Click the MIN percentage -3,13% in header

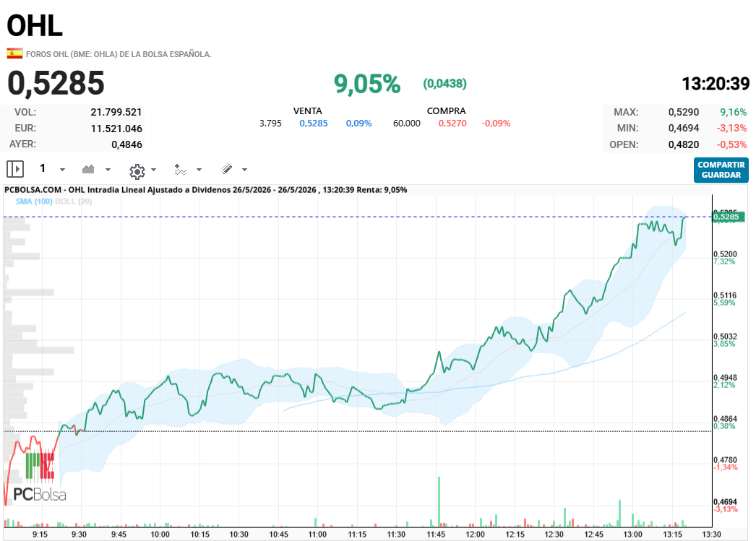(731, 128)
